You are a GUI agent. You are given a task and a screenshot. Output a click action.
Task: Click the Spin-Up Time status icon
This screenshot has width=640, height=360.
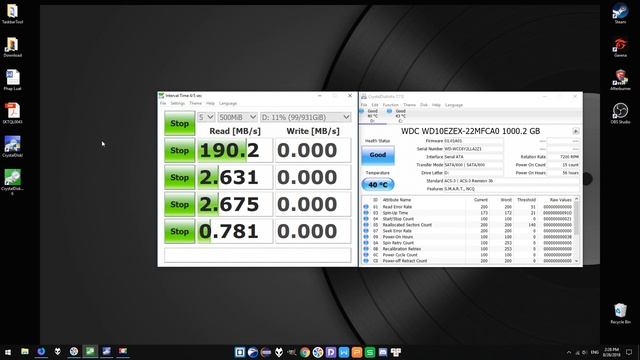pos(366,213)
